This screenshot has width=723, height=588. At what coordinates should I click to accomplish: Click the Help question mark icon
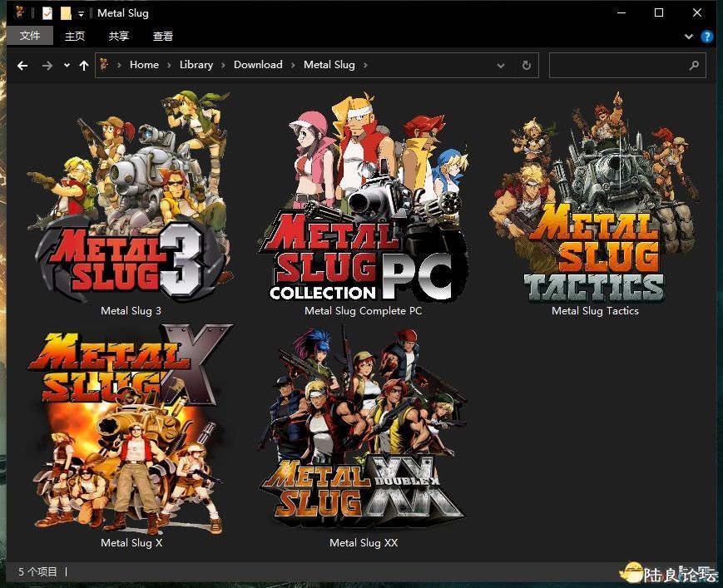[706, 37]
